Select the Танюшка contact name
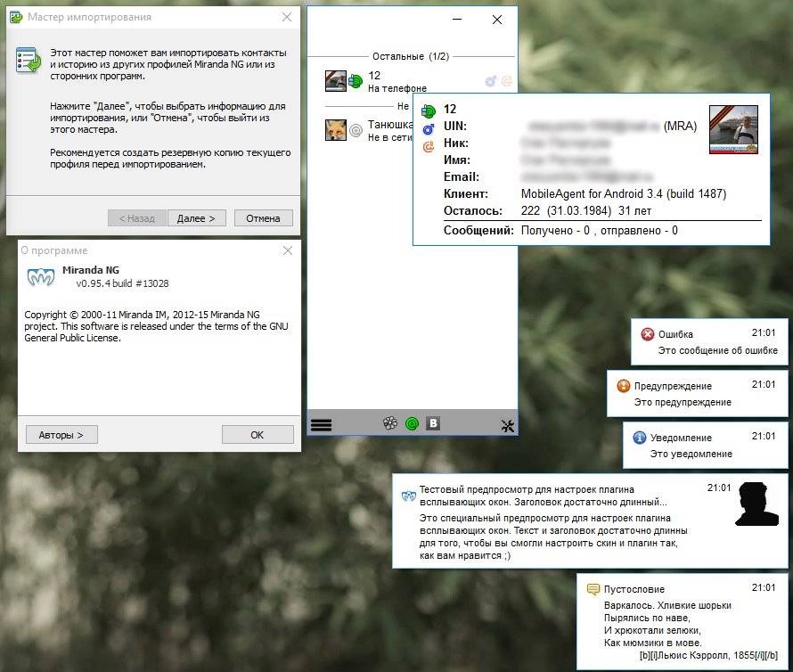Image resolution: width=793 pixels, height=672 pixels. point(390,125)
